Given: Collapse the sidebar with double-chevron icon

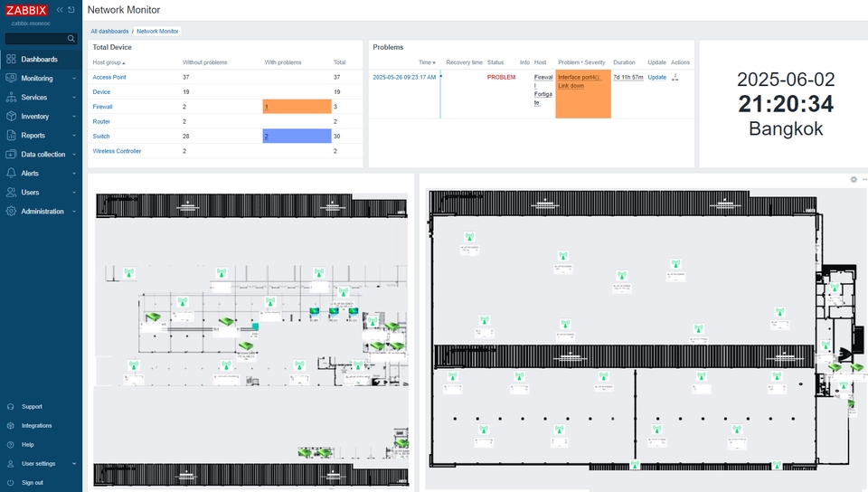Looking at the screenshot, I should pyautogui.click(x=60, y=10).
